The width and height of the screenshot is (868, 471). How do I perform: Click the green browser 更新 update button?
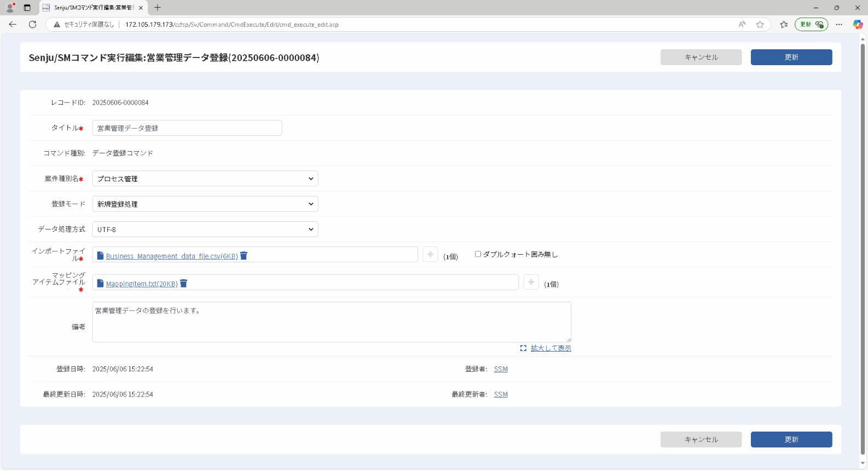click(811, 24)
